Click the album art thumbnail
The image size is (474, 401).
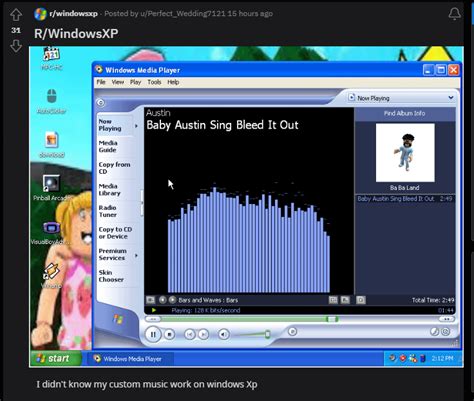pos(405,153)
